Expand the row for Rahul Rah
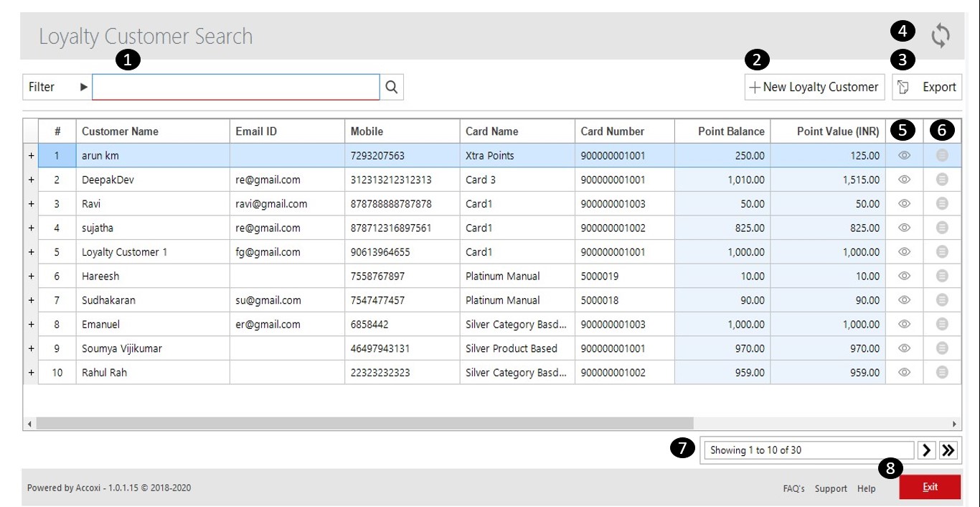The image size is (980, 507). pos(31,373)
